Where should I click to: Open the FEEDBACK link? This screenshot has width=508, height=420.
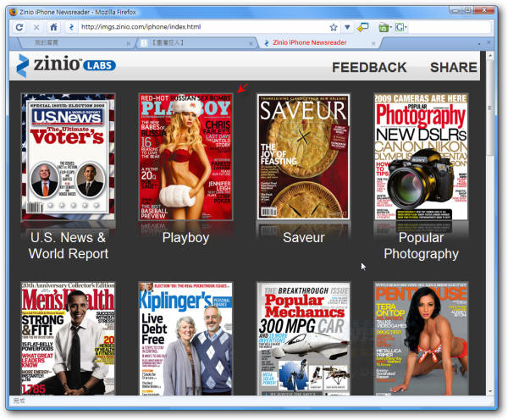369,68
